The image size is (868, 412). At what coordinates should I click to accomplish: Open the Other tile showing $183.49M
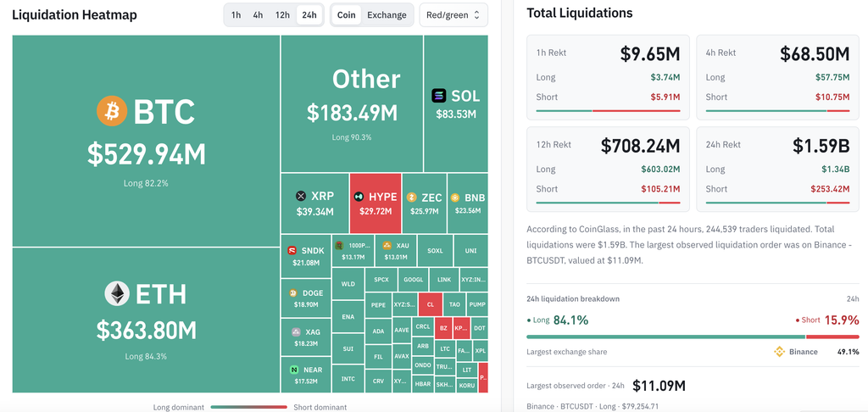tap(352, 103)
